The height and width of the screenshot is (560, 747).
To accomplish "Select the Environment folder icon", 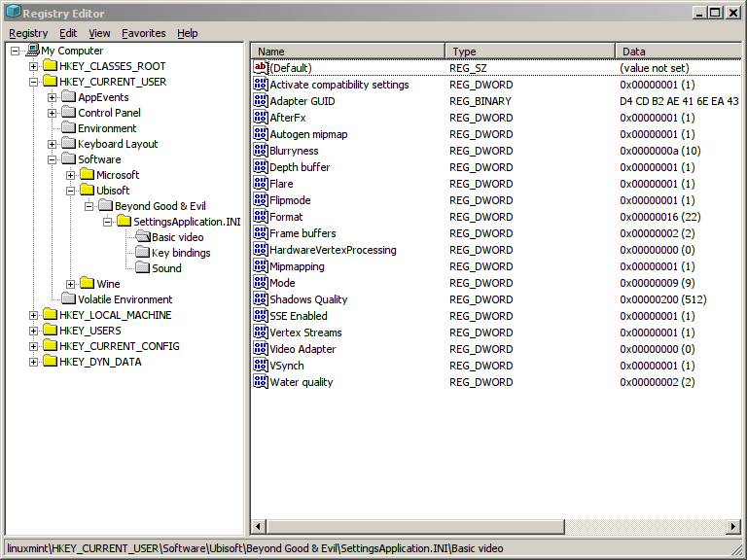I will pos(69,128).
